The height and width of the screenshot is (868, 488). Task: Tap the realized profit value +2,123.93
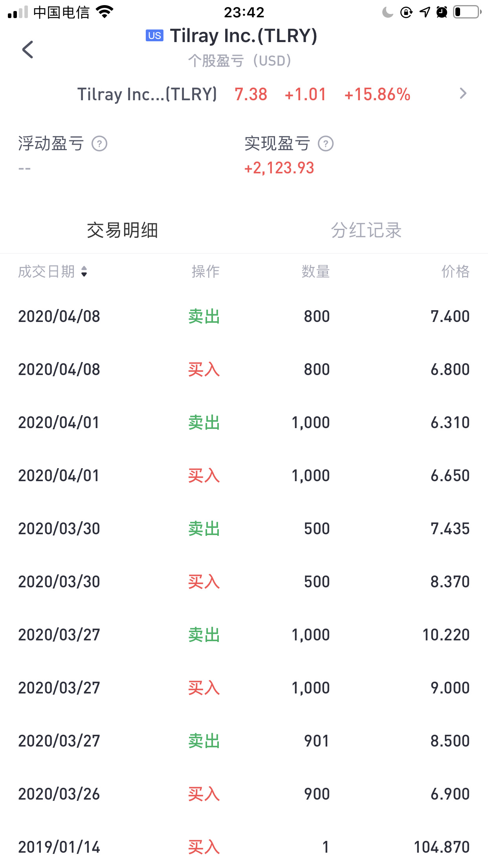click(279, 168)
